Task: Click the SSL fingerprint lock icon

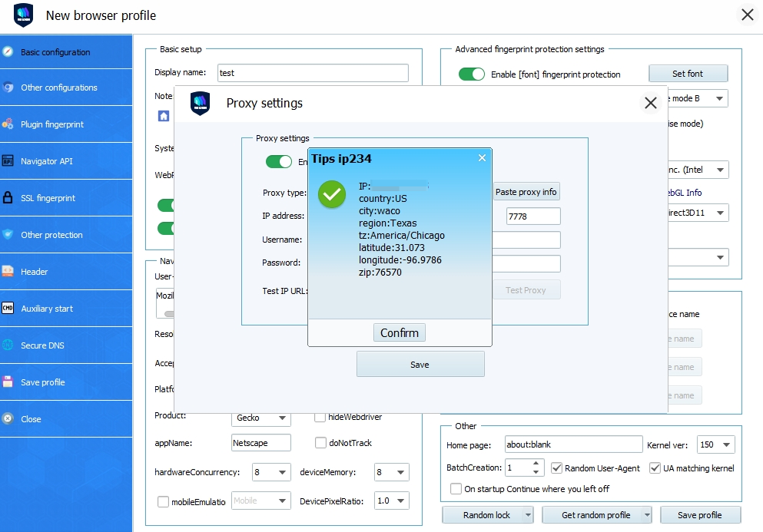Action: 7,197
